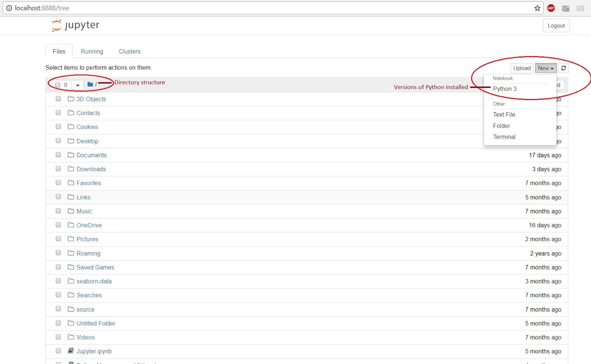The image size is (591, 364).
Task: Click the refresh notebook list icon
Action: tap(563, 68)
